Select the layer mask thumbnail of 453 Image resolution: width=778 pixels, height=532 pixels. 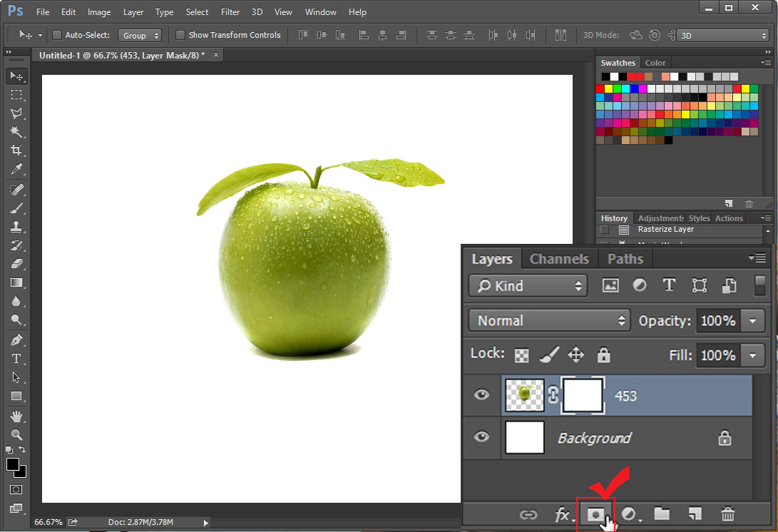pyautogui.click(x=583, y=396)
